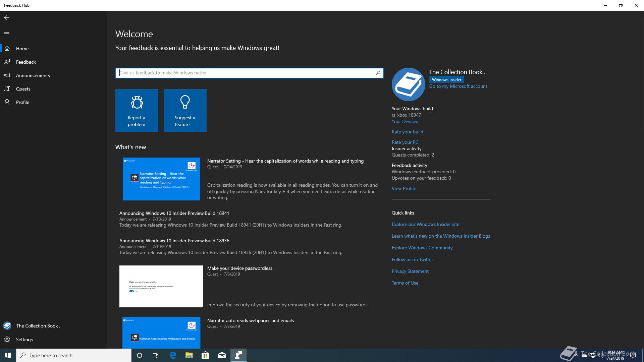This screenshot has width=644, height=362.
Task: Click the search magnifier in feedback box
Action: tap(378, 73)
